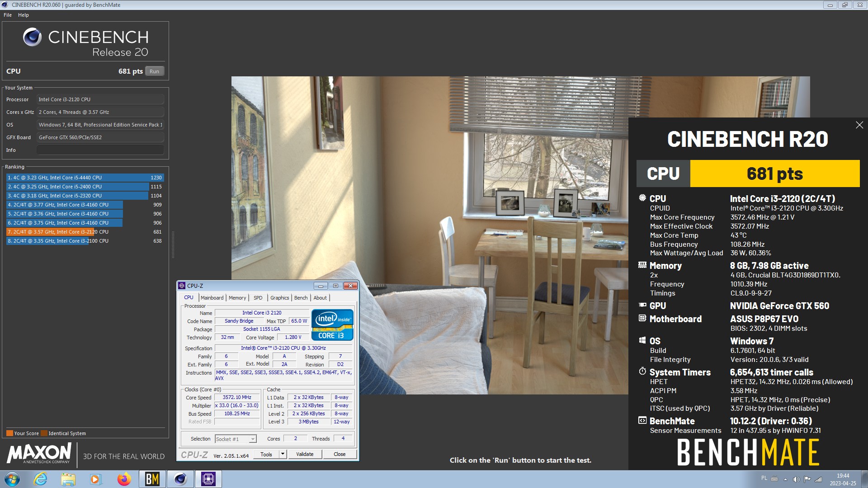This screenshot has width=868, height=488.
Task: Click the GPU card icon in BenchMate panel
Action: [x=642, y=305]
